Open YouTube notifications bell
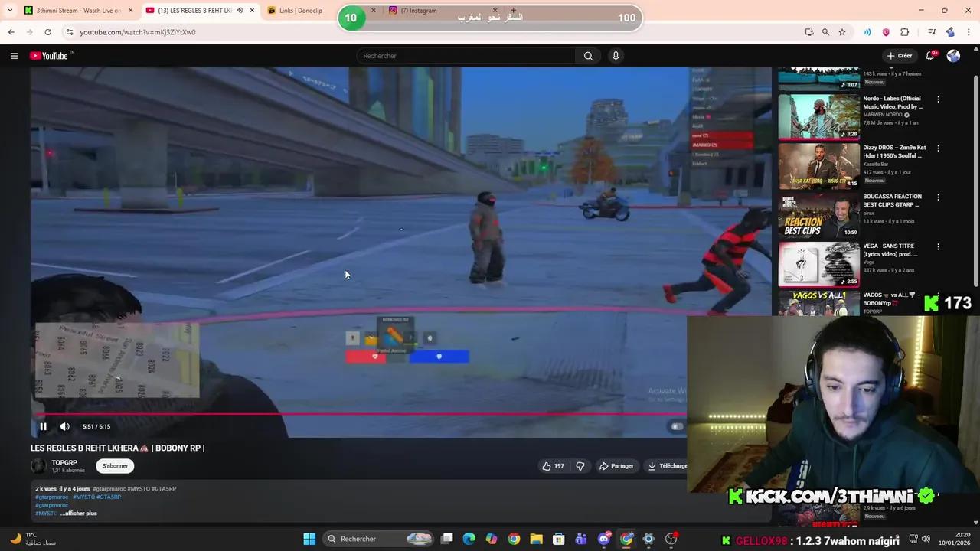The width and height of the screenshot is (980, 551). point(930,55)
